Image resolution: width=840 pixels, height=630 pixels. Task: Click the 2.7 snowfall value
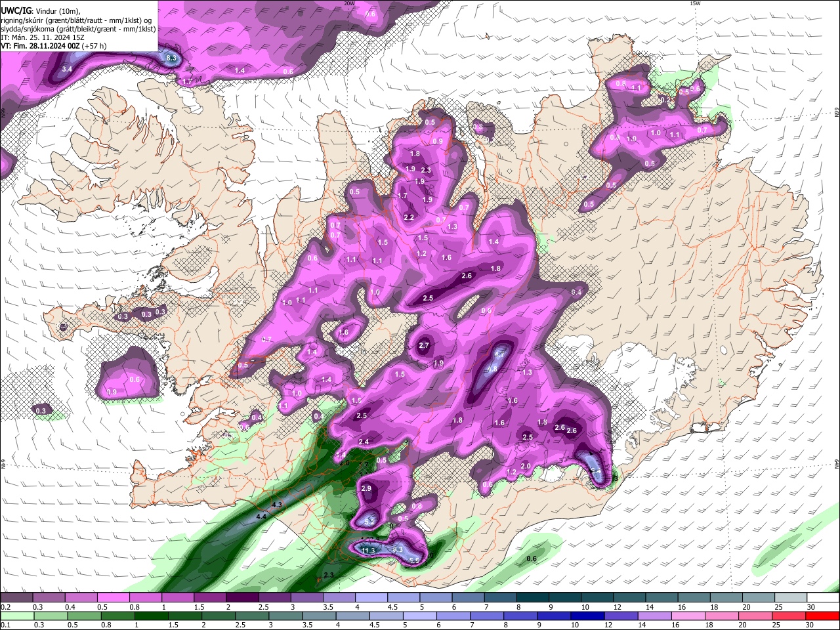point(423,345)
